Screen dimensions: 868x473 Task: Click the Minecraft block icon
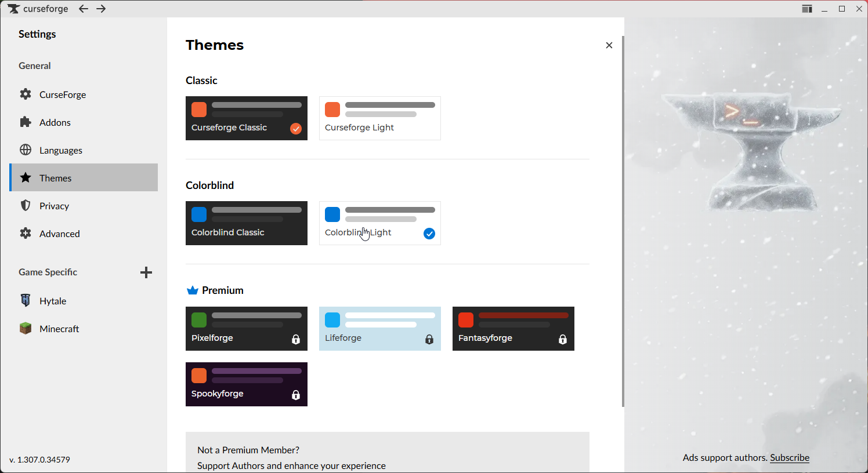26,328
